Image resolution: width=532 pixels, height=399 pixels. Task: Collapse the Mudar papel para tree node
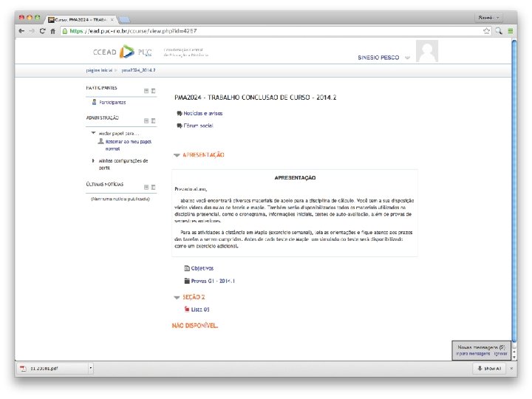click(x=93, y=133)
